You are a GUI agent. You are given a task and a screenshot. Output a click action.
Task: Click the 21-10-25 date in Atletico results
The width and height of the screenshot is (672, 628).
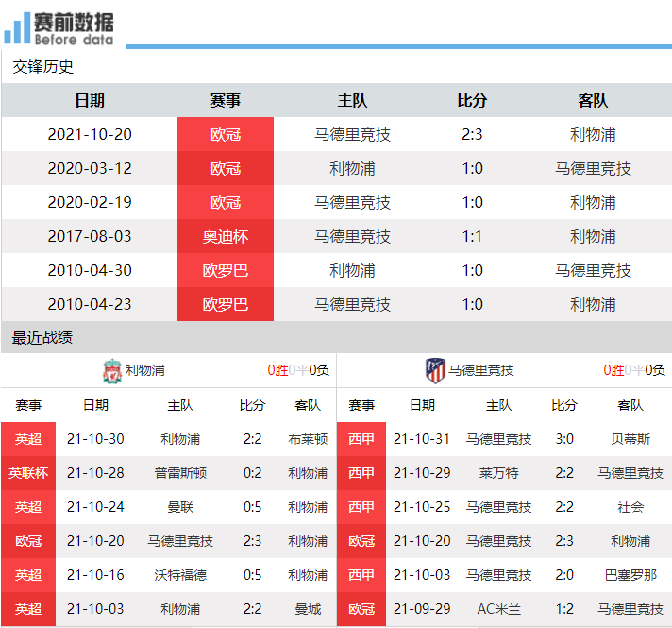click(422, 507)
